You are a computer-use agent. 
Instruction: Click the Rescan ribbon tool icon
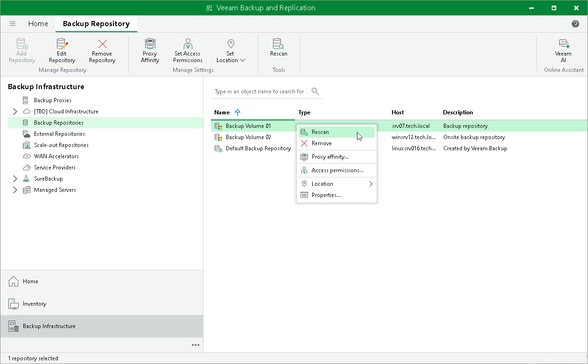pyautogui.click(x=279, y=44)
